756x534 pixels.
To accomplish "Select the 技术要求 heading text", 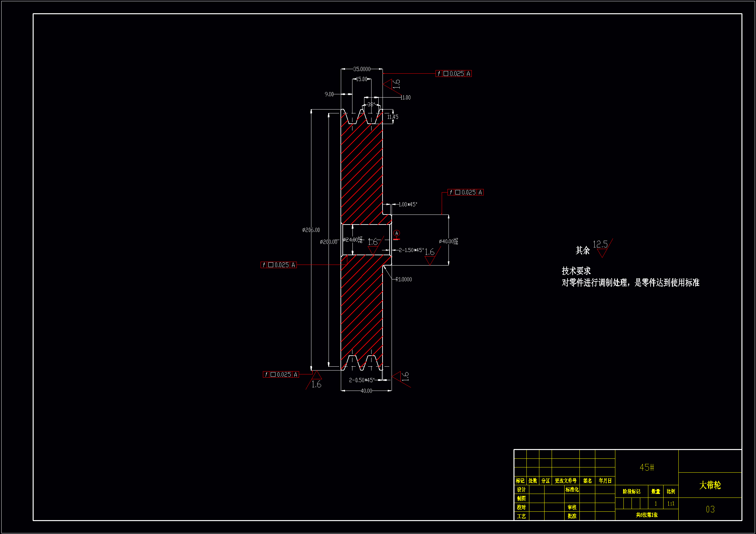I will click(576, 271).
